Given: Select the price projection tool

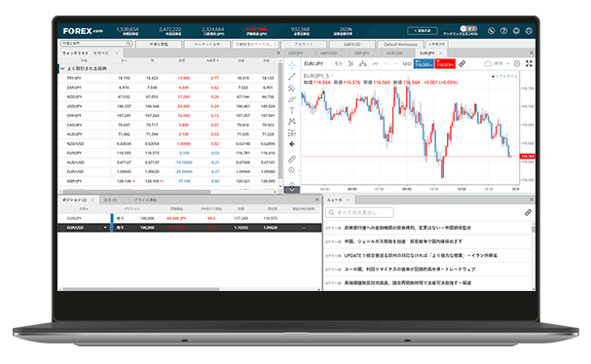Looking at the screenshot, I should [x=292, y=132].
